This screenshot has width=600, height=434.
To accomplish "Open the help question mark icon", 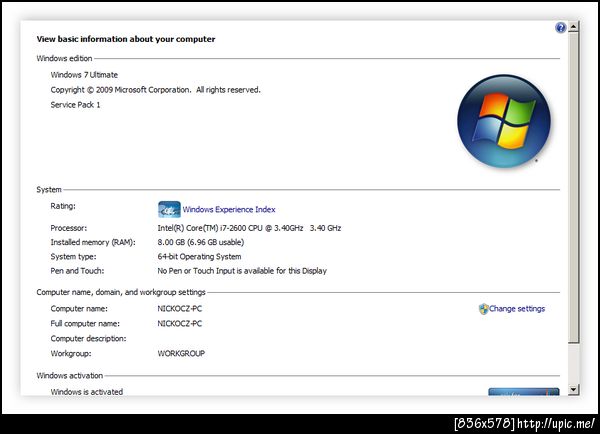I will click(560, 28).
